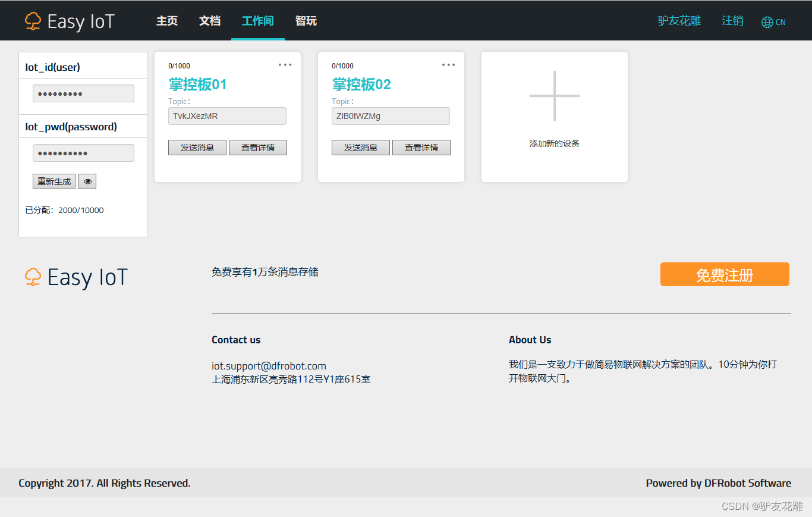Click the 已分配：2000/10000 quota text
The height and width of the screenshot is (517, 812).
click(64, 210)
